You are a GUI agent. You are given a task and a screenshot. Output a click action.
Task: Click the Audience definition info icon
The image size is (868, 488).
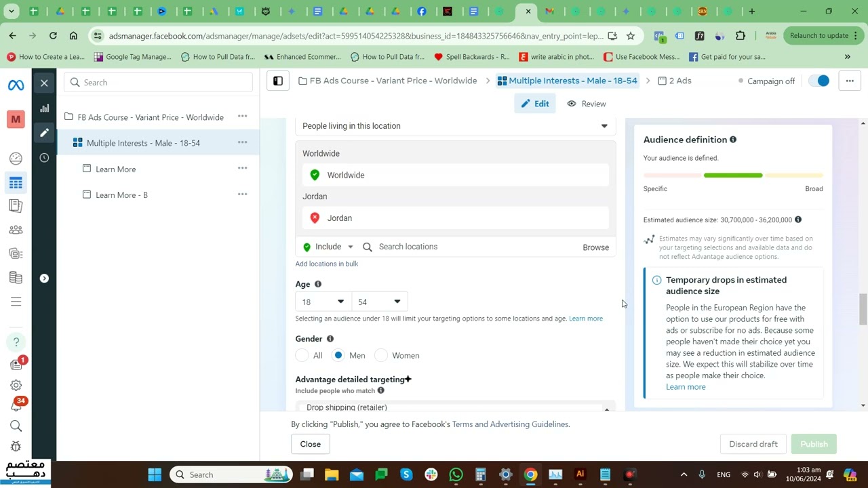pos(733,140)
